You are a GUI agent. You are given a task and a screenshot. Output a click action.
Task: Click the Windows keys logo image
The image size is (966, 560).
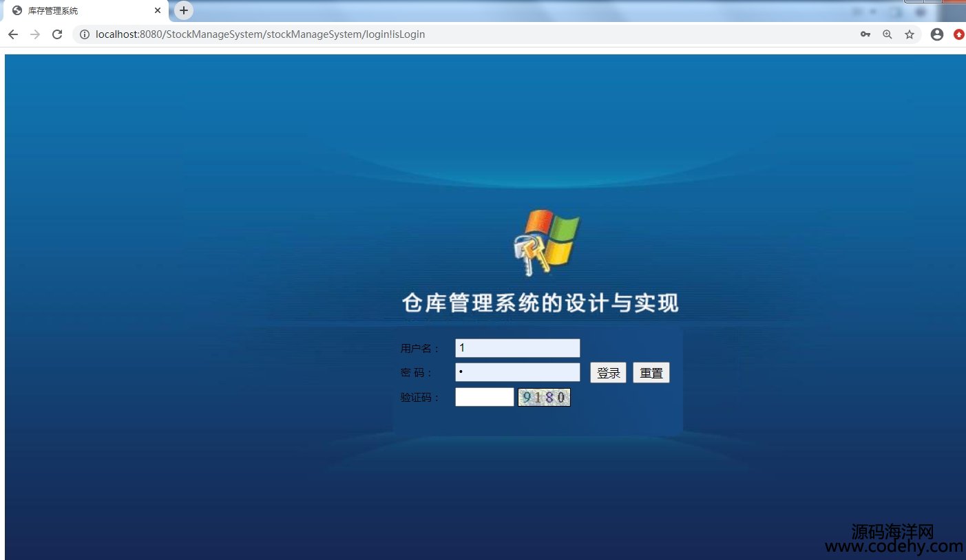click(x=547, y=243)
